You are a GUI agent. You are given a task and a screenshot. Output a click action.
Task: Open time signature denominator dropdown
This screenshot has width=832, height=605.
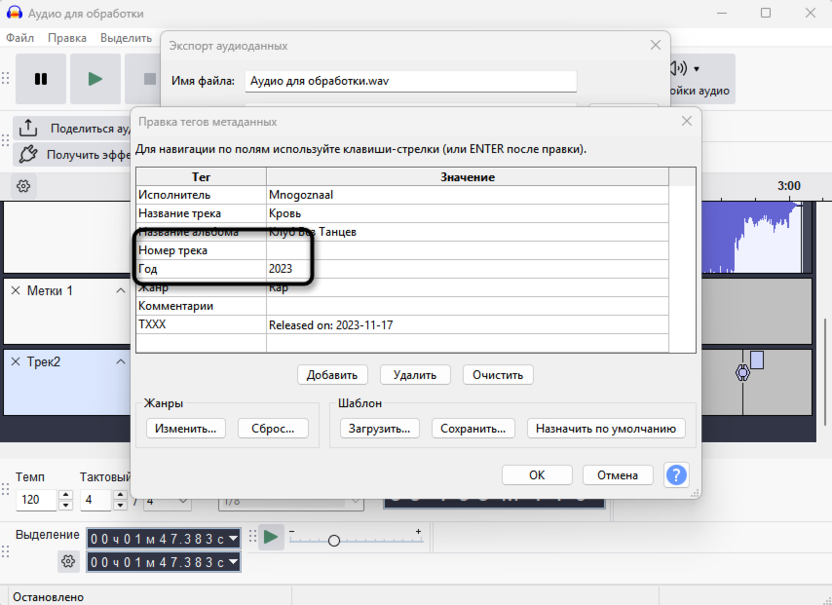tap(184, 501)
